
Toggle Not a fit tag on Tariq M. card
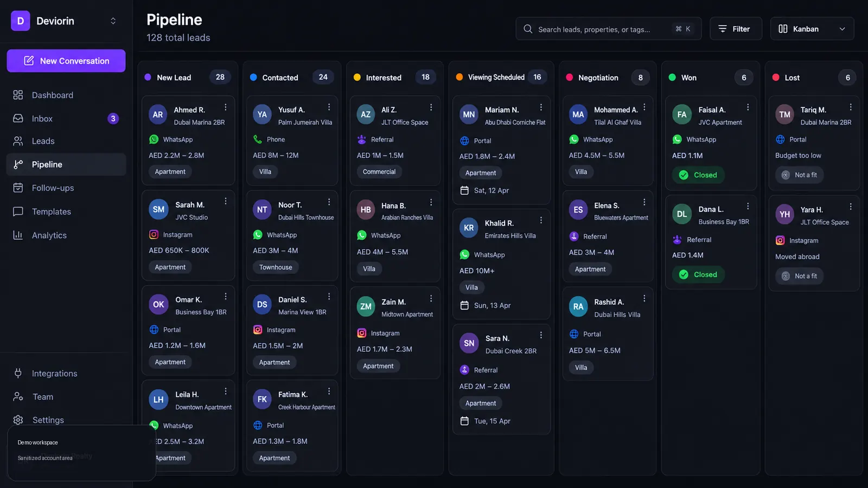click(x=799, y=175)
